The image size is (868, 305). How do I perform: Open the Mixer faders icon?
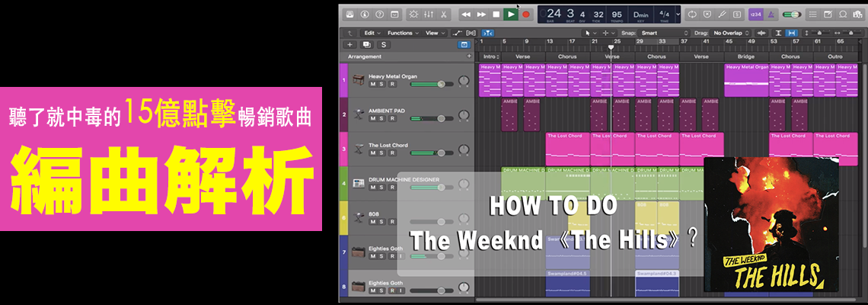[429, 14]
